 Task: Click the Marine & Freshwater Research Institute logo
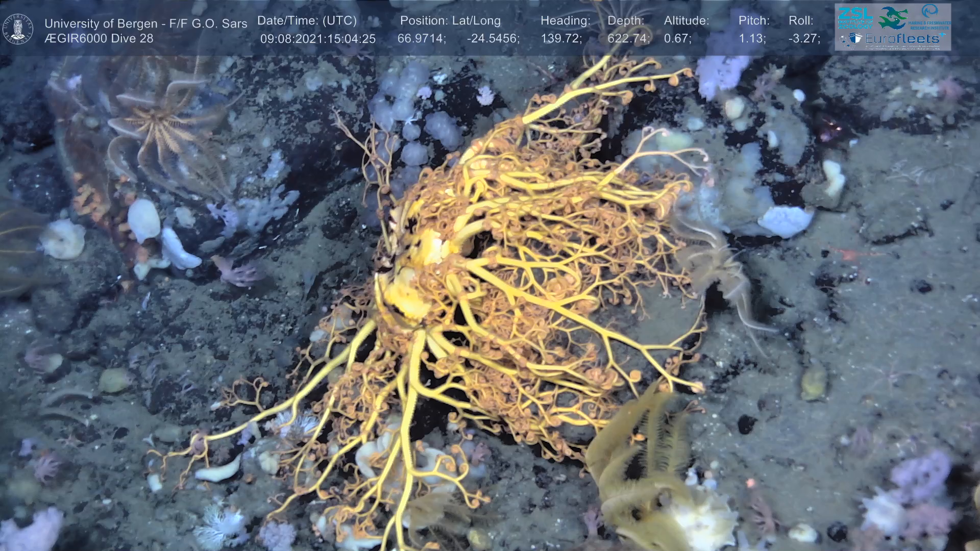coord(930,17)
